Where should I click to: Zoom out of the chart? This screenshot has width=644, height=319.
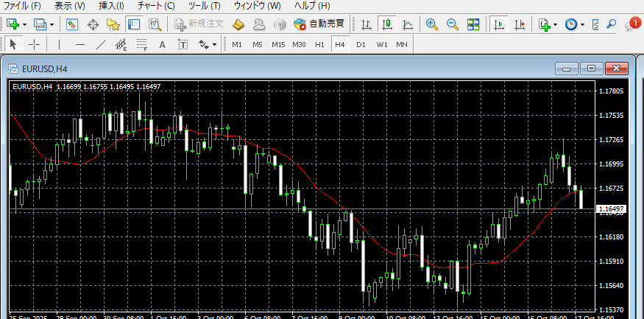coord(453,24)
